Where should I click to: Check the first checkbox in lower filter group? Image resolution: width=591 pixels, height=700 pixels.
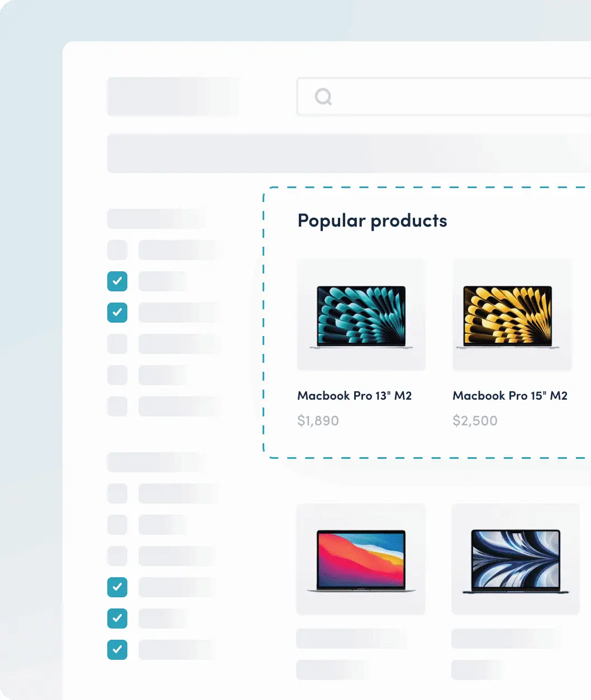117,493
